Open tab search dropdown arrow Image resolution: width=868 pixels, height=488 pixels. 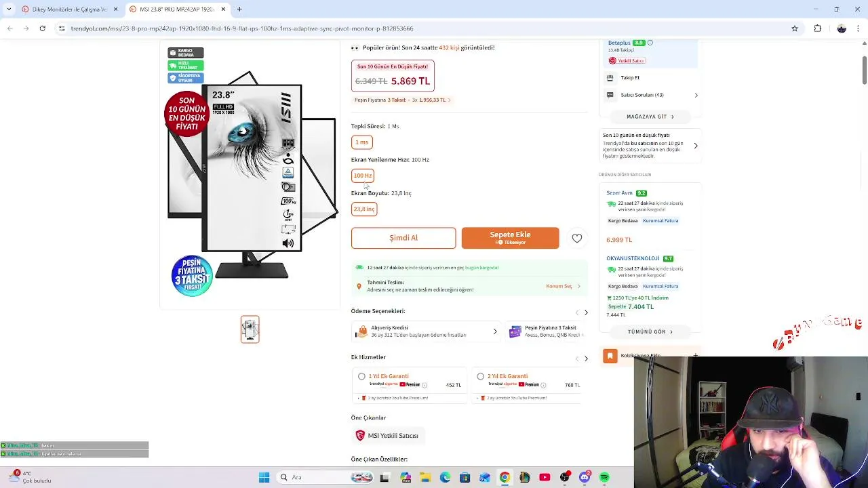pos(8,9)
